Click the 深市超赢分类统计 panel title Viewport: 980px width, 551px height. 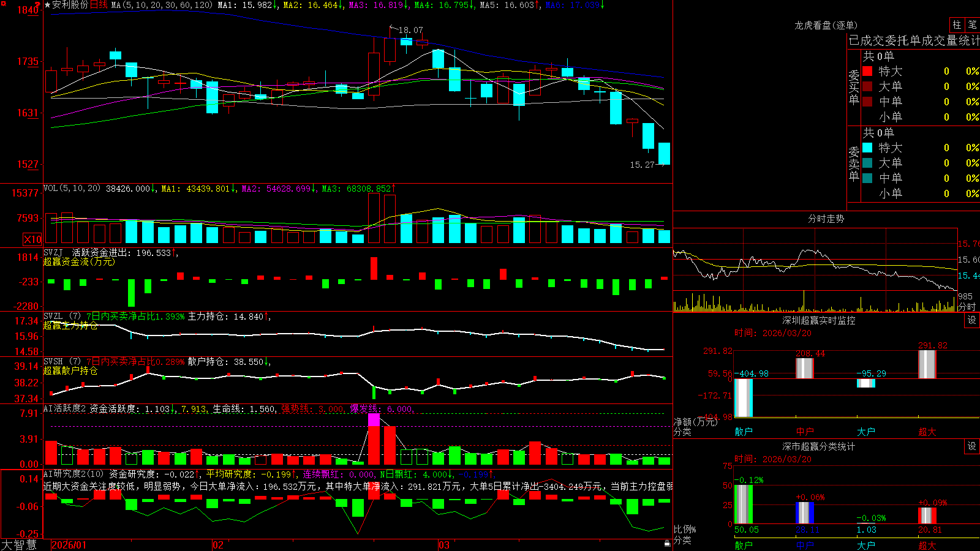(x=818, y=446)
